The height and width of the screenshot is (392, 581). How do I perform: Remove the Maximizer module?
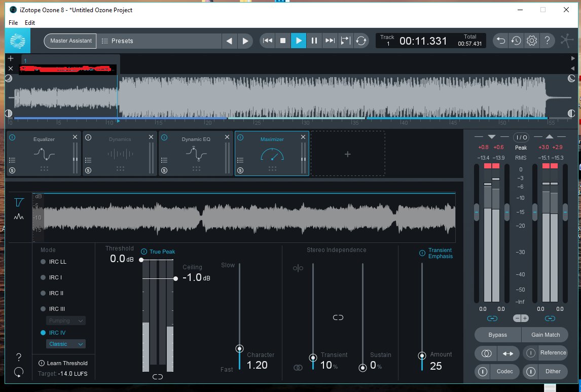click(x=303, y=137)
